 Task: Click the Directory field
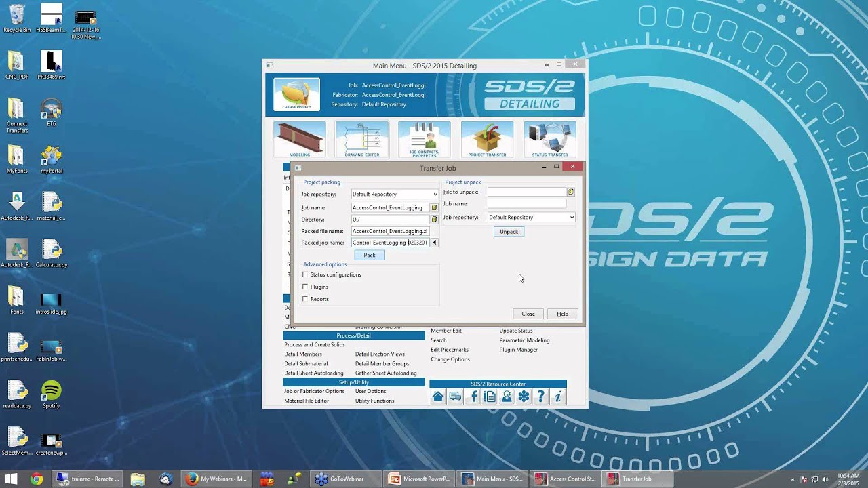coord(390,220)
